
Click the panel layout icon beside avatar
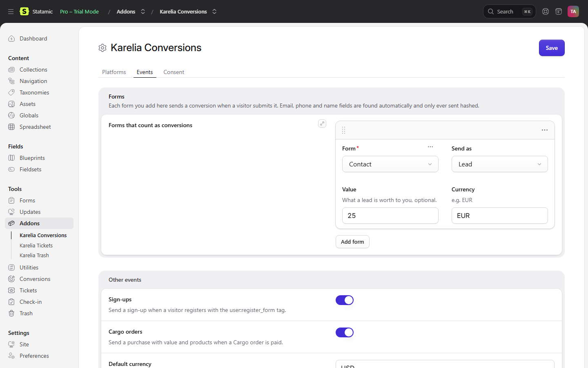tap(559, 11)
